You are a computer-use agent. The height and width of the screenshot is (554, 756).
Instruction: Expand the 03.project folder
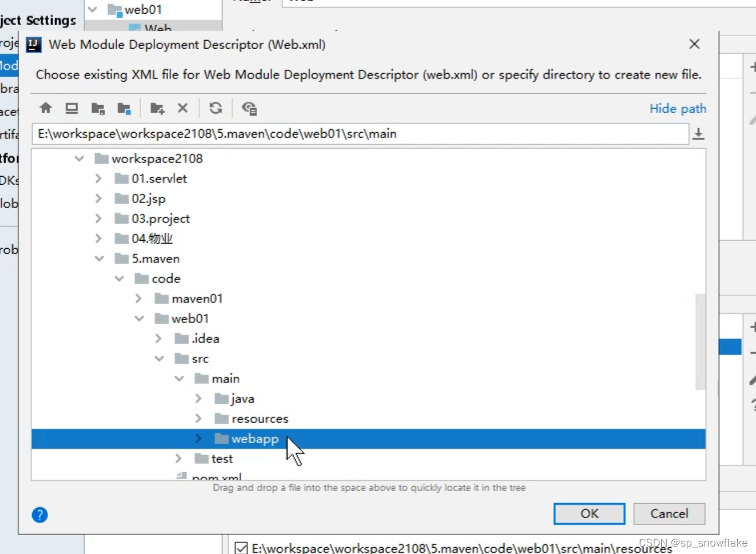pyautogui.click(x=99, y=218)
